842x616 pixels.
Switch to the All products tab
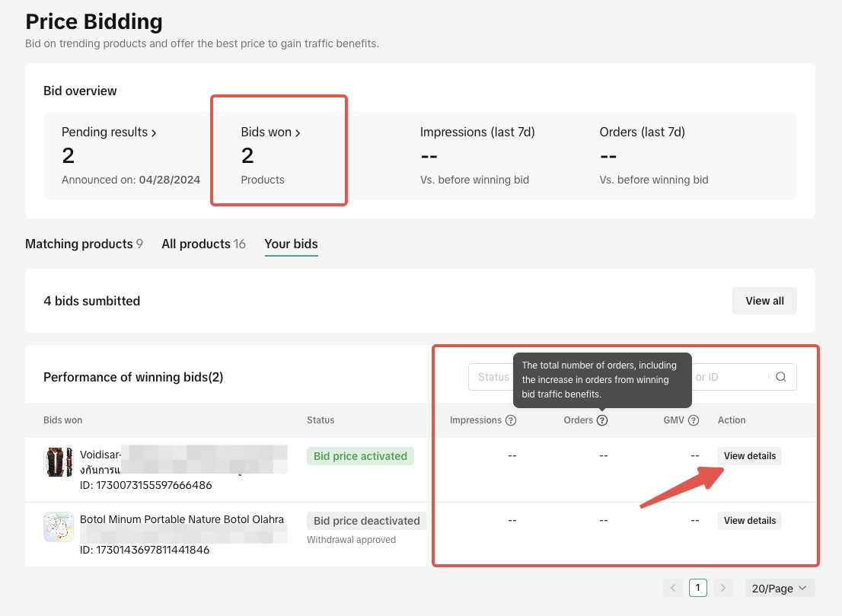[x=203, y=244]
